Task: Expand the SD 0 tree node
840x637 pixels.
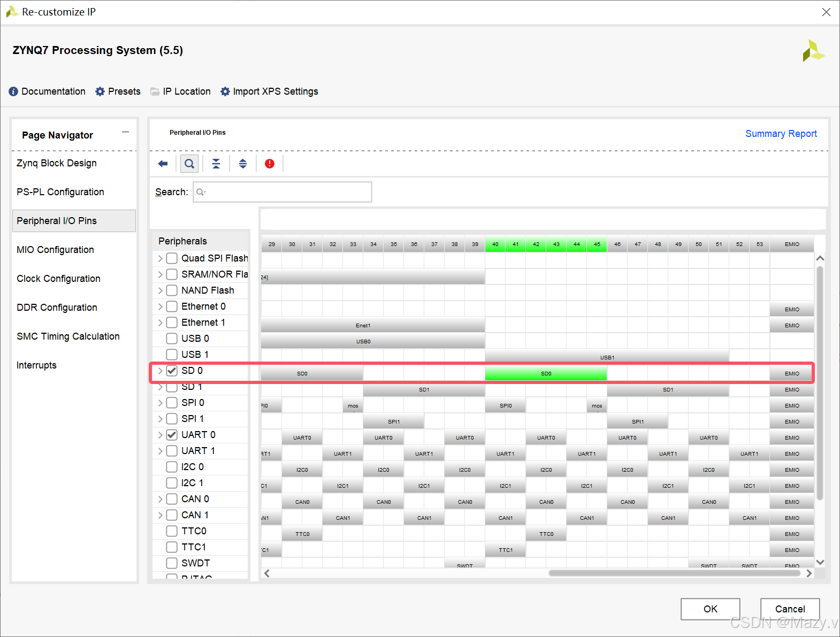Action: [160, 371]
